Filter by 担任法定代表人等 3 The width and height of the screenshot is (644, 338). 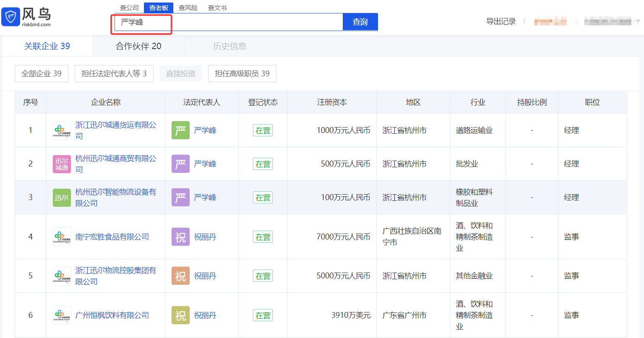114,74
